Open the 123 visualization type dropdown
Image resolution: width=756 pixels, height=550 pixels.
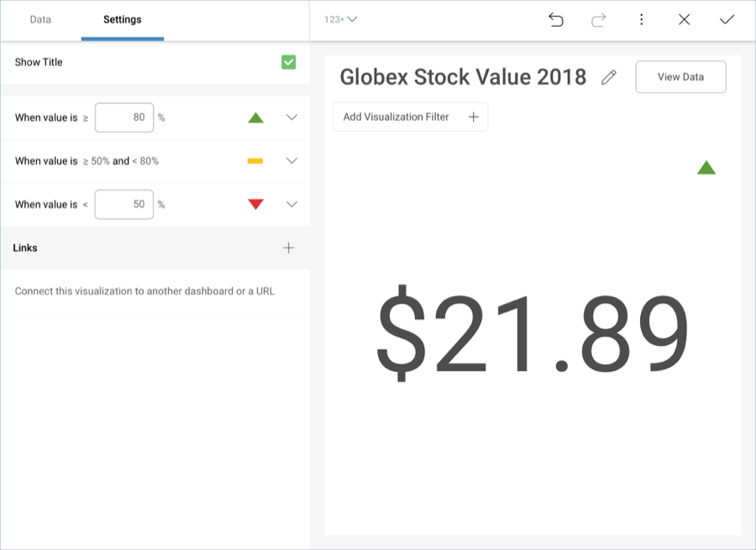coord(341,19)
